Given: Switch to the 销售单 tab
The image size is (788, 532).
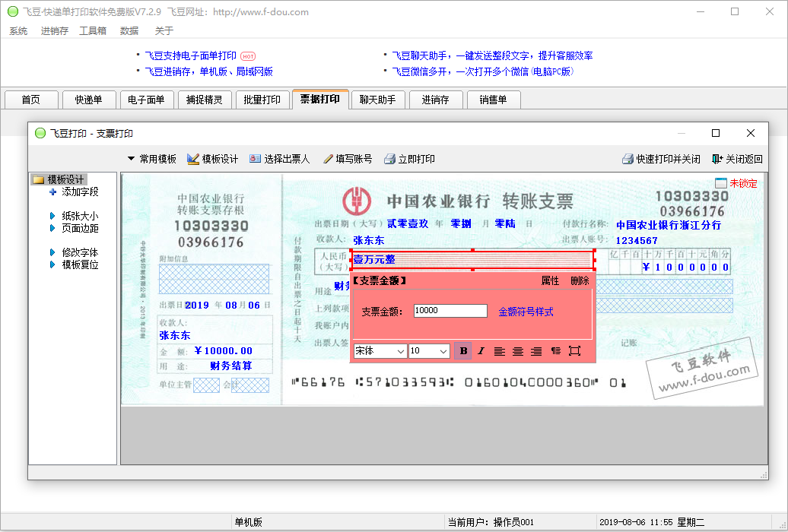Looking at the screenshot, I should click(x=494, y=100).
